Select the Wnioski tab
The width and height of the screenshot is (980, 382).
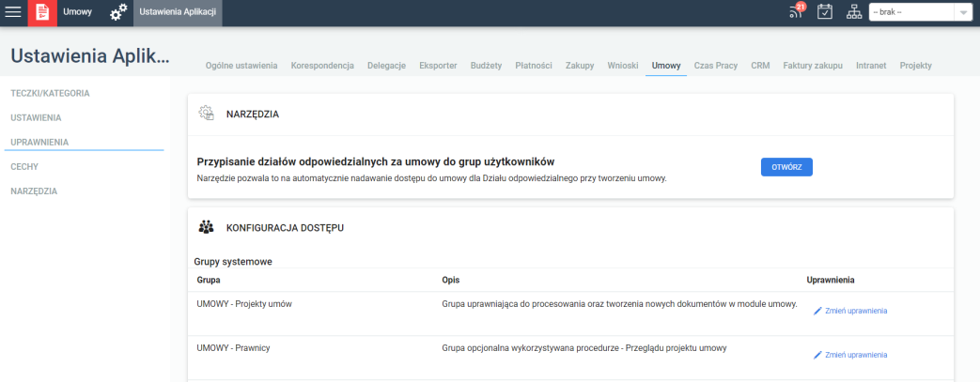[623, 66]
